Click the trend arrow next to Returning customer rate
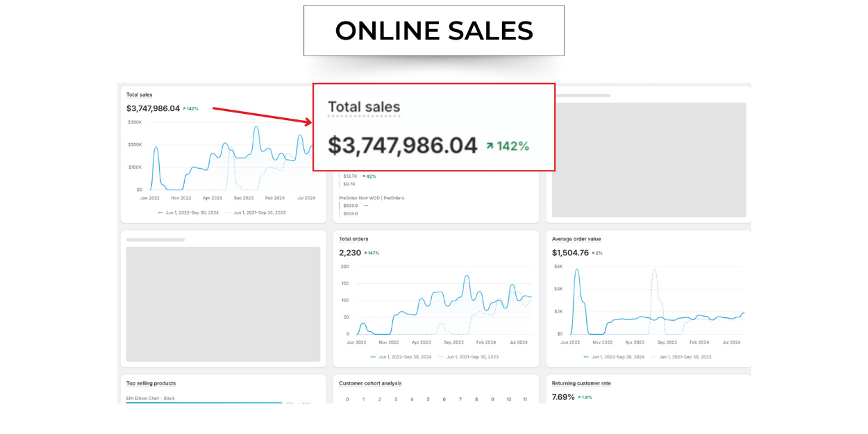The width and height of the screenshot is (868, 434). pos(580,397)
